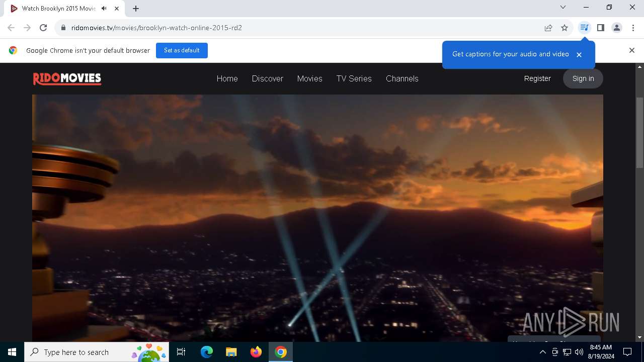Open the TV Series menu item
The image size is (644, 362).
point(354,78)
